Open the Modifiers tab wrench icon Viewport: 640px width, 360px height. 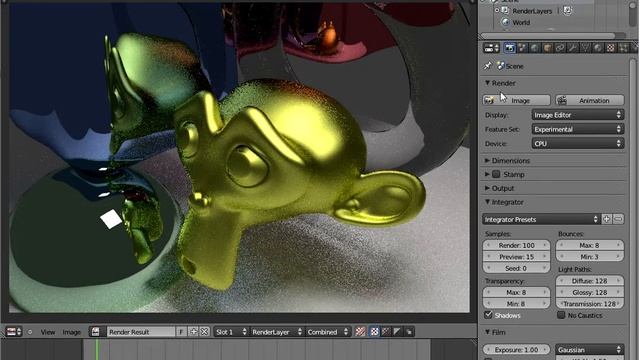click(573, 48)
